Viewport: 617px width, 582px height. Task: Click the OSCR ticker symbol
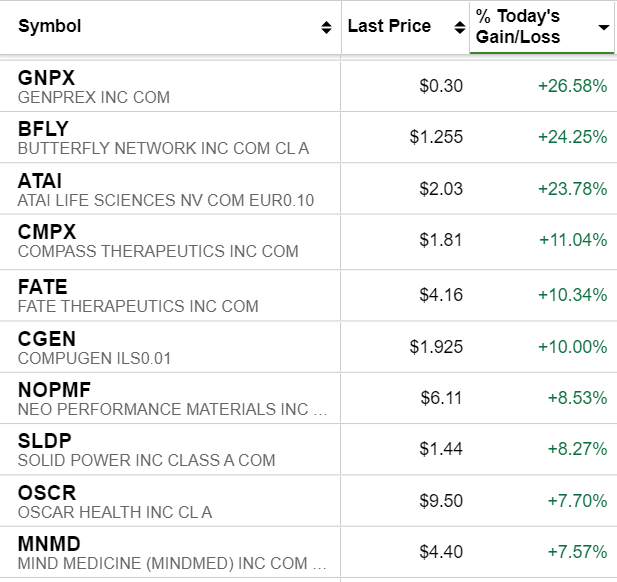pyautogui.click(x=47, y=494)
